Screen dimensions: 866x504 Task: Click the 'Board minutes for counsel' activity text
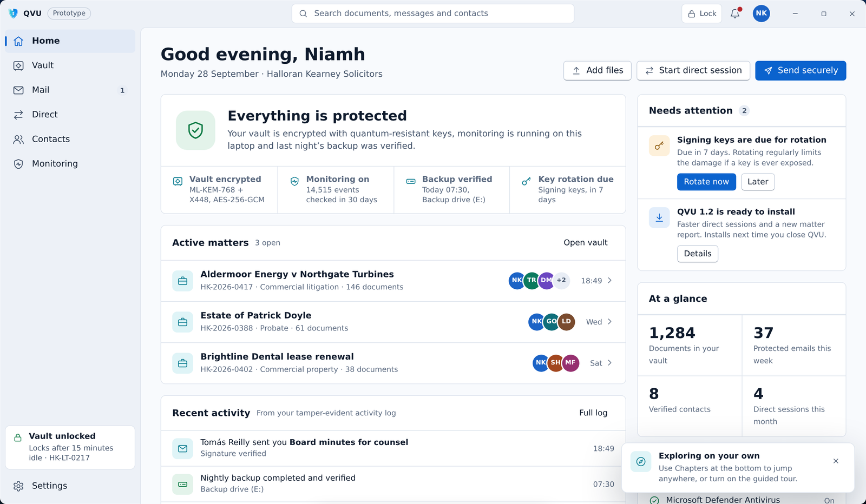349,442
